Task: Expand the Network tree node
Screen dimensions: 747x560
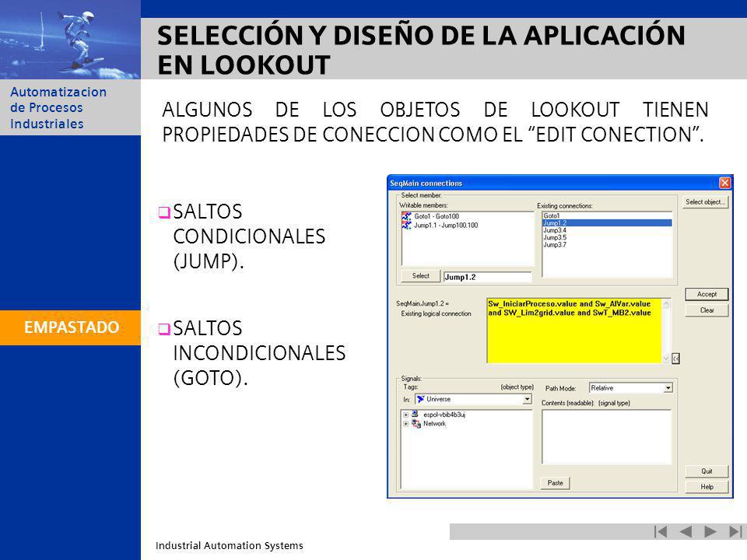Action: click(405, 424)
